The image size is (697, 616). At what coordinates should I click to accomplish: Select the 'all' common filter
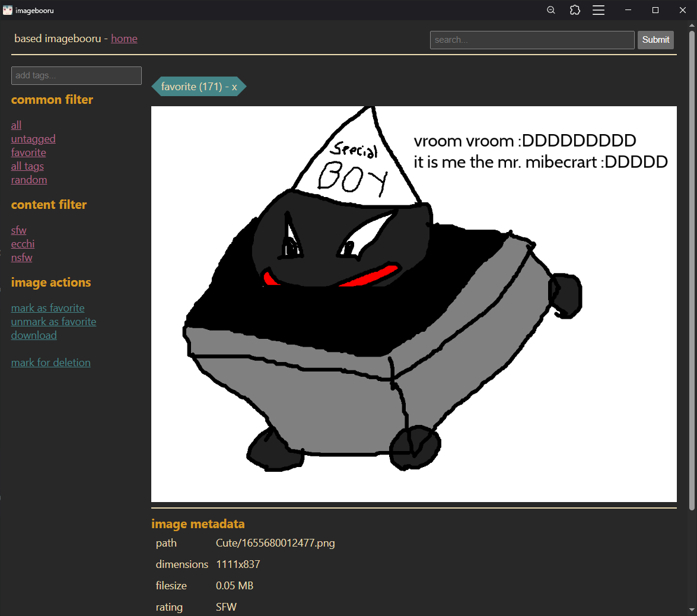16,125
